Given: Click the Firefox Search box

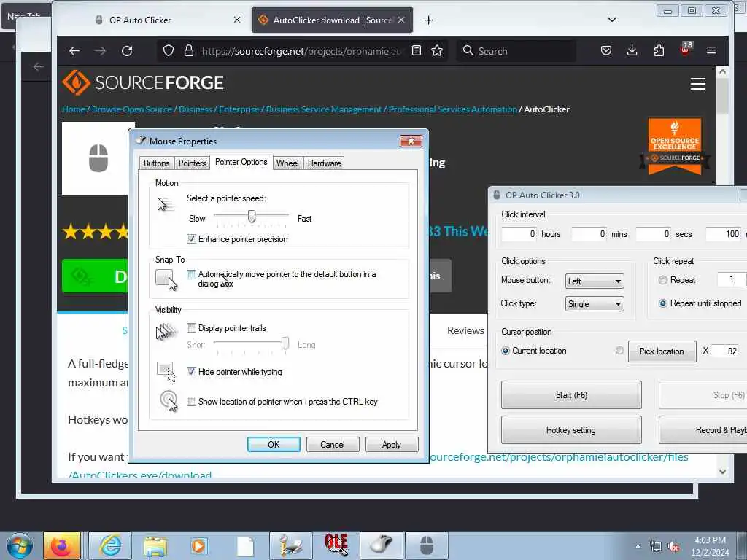Looking at the screenshot, I should (x=517, y=51).
